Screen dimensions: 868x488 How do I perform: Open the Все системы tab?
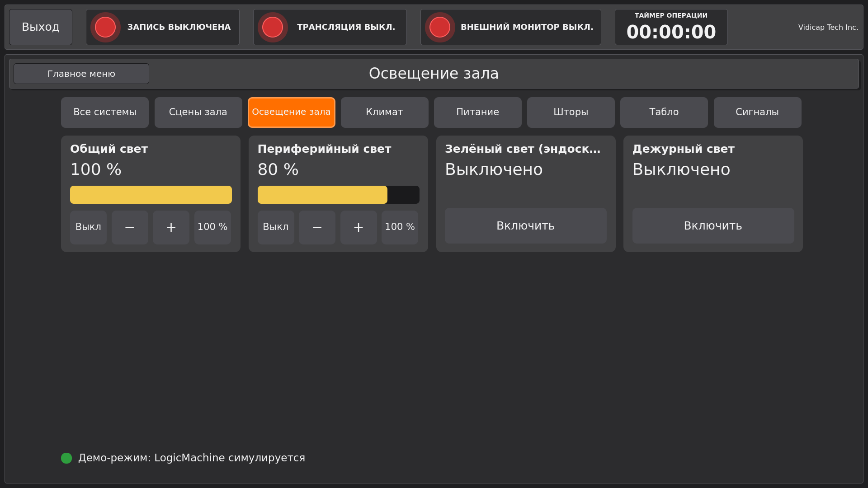coord(105,113)
